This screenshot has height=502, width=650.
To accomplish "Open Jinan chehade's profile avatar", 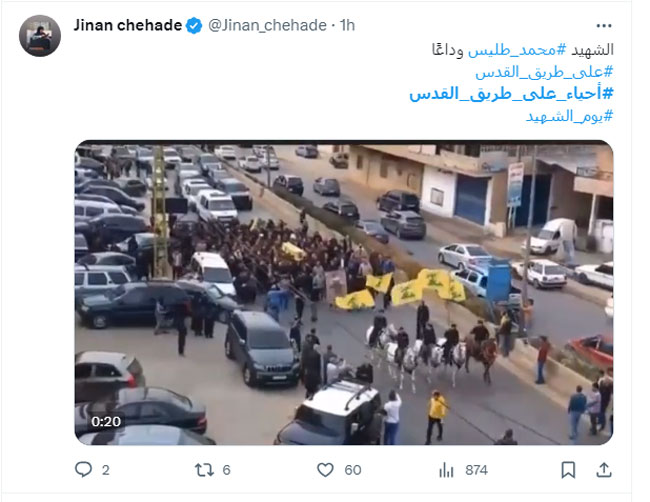I will tap(40, 36).
